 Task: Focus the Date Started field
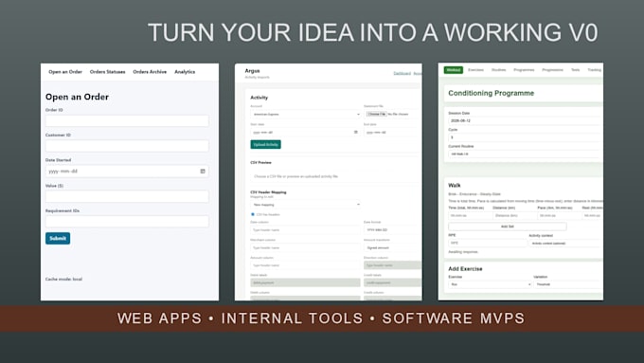(x=127, y=171)
